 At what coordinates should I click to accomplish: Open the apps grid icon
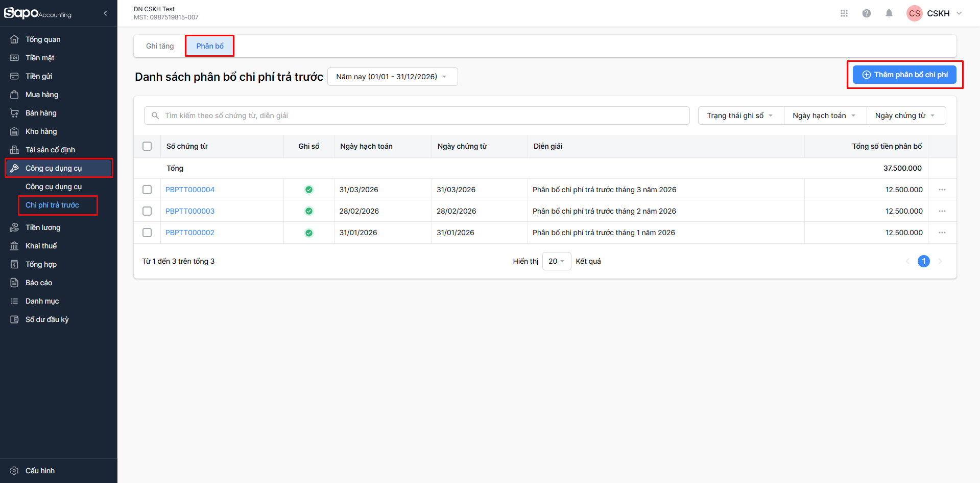pyautogui.click(x=844, y=13)
